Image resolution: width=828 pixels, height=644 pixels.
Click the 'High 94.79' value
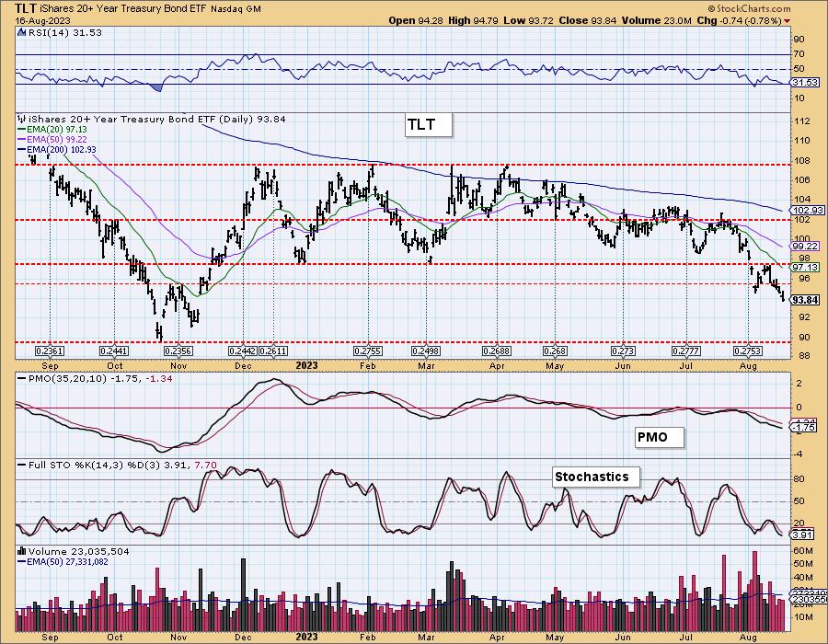(473, 20)
